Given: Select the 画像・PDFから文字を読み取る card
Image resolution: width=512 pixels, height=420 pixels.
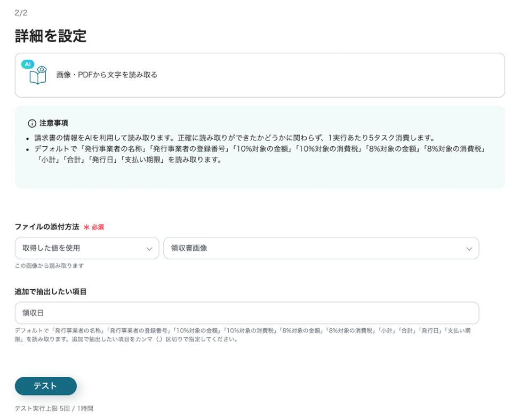Looking at the screenshot, I should click(259, 75).
